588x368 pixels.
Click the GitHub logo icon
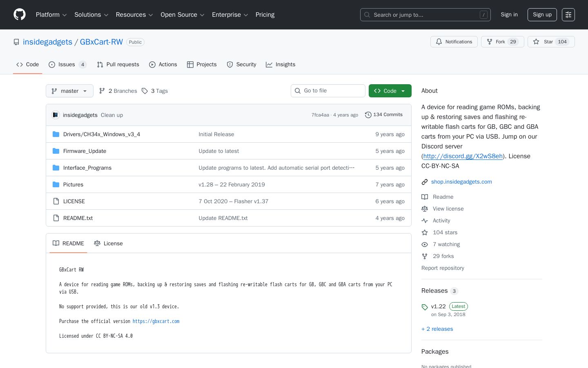pyautogui.click(x=20, y=15)
